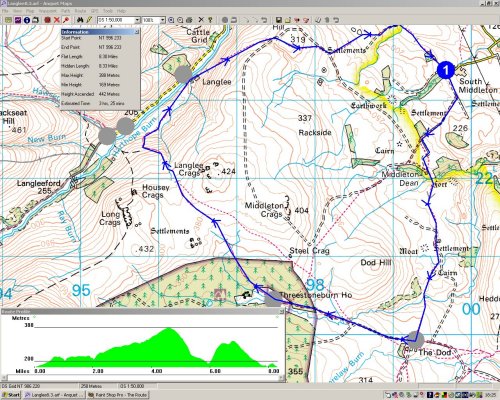
Task: Open the Route menu
Action: point(80,11)
